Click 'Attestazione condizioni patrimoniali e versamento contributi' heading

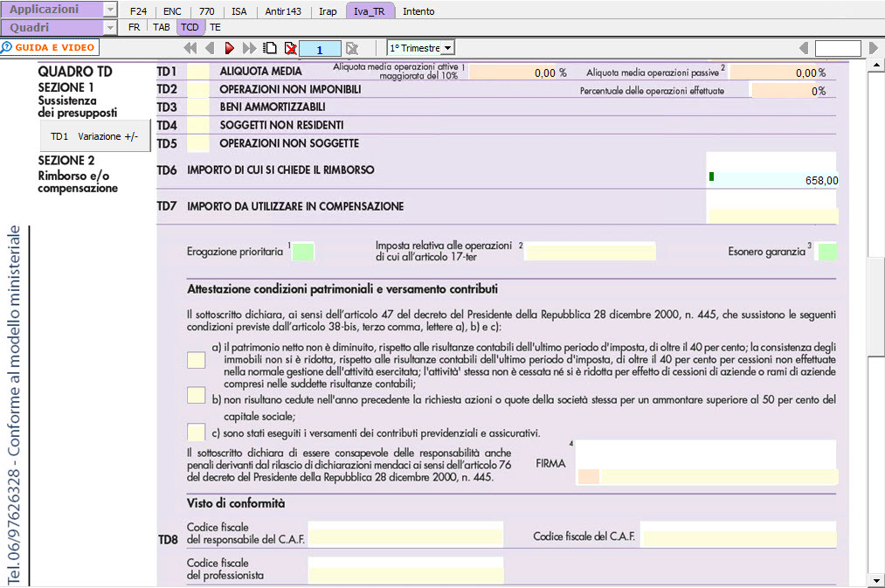pyautogui.click(x=342, y=289)
